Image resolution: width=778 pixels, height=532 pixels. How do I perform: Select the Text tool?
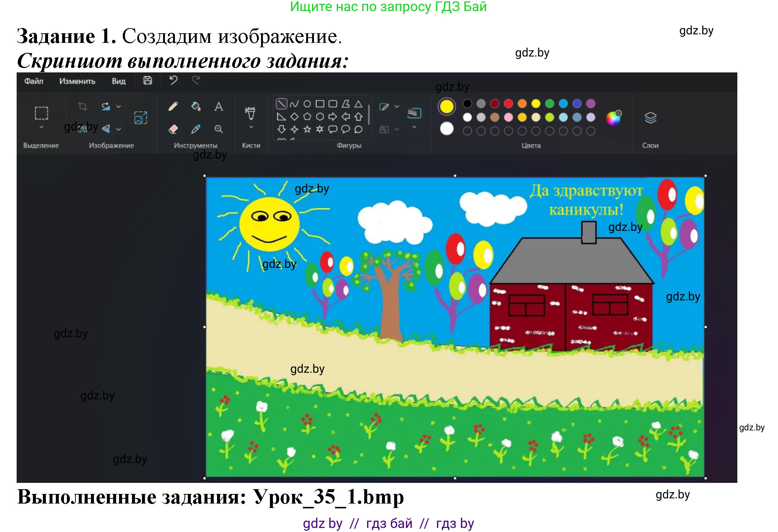pyautogui.click(x=219, y=107)
